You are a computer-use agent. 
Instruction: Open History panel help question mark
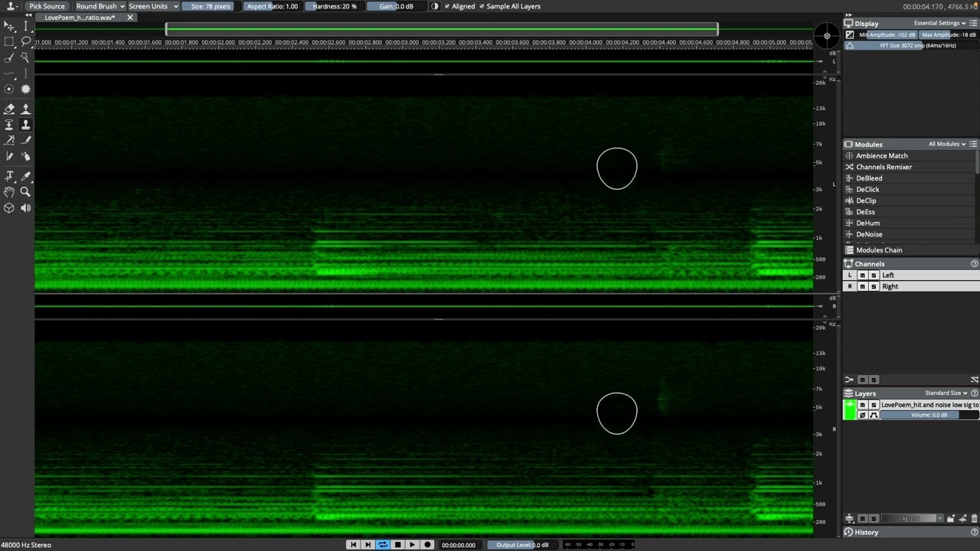(974, 532)
